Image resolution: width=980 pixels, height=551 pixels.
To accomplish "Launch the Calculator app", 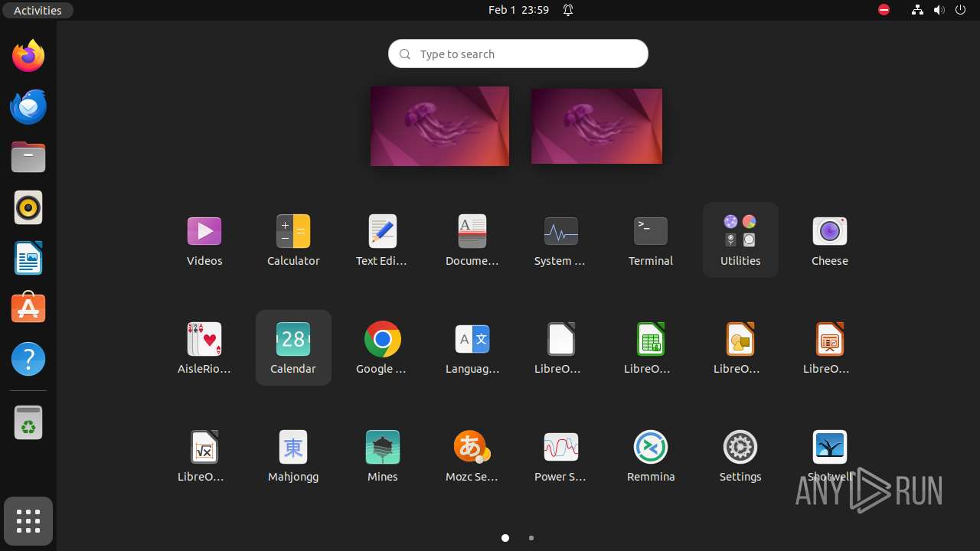I will (x=293, y=240).
